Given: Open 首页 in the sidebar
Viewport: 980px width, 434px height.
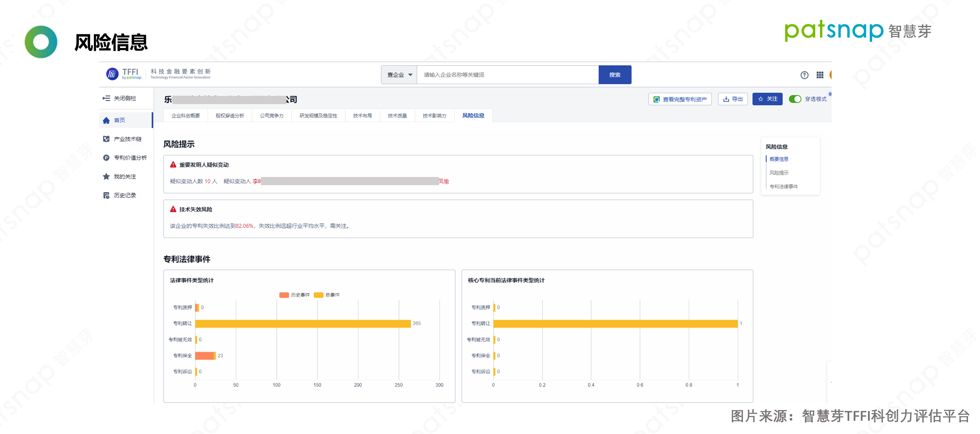Looking at the screenshot, I should [126, 120].
